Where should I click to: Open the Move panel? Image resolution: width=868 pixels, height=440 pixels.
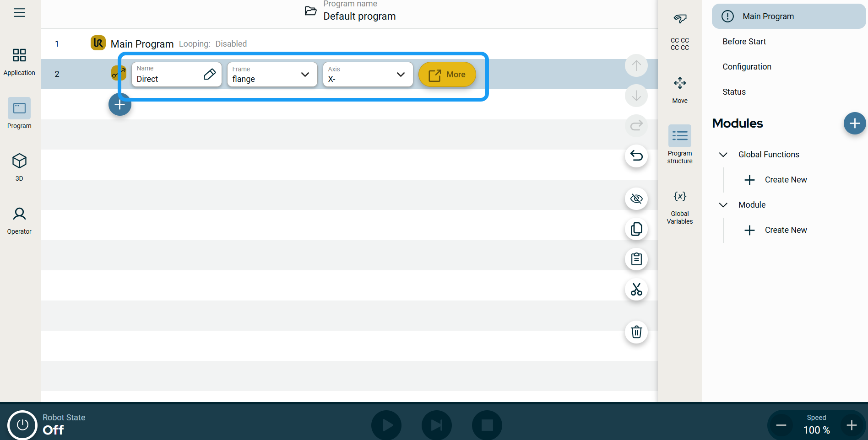click(x=679, y=90)
